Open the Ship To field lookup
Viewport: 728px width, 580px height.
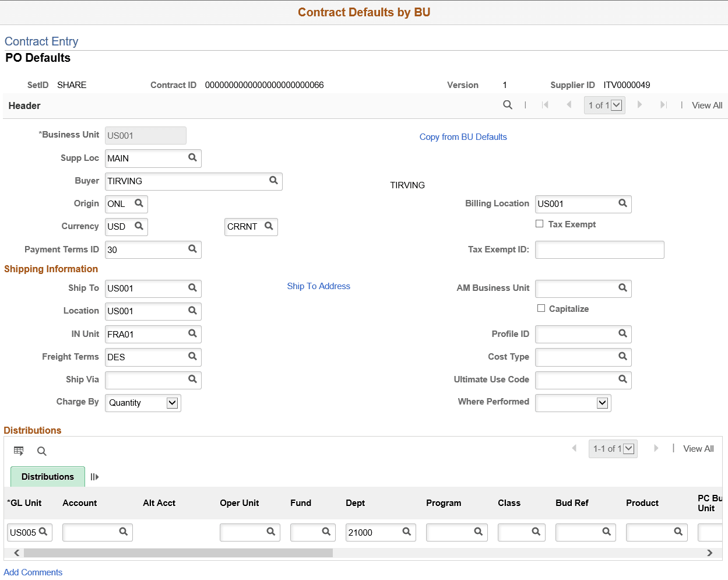coord(192,288)
